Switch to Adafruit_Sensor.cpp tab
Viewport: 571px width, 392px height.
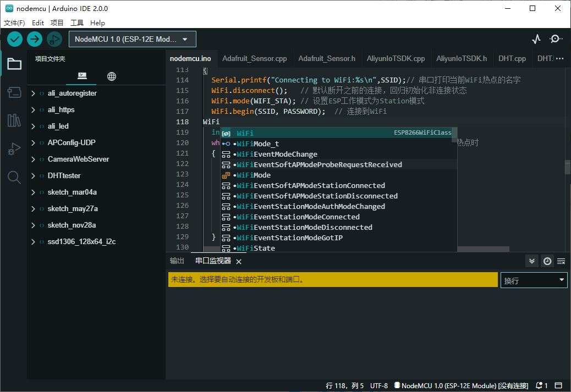click(255, 59)
